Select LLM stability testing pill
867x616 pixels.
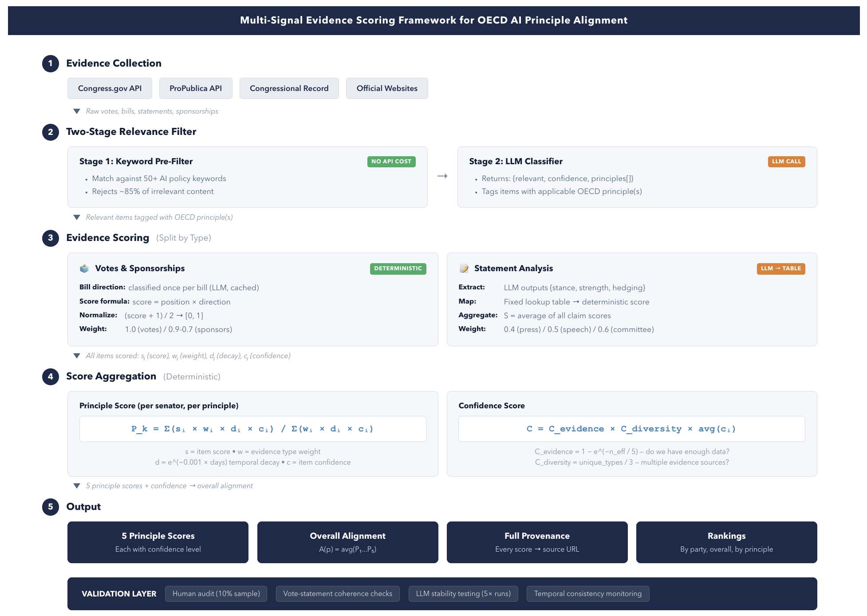coord(463,594)
